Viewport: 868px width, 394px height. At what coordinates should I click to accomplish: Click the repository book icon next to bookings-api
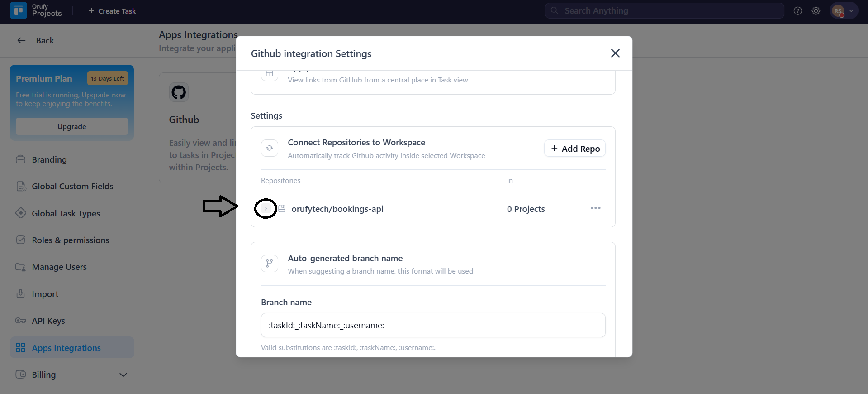click(x=282, y=209)
